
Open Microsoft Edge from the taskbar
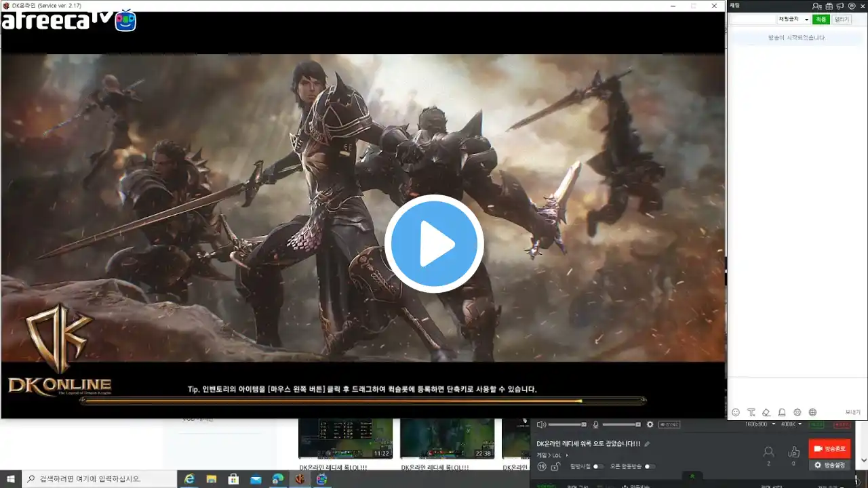[278, 479]
